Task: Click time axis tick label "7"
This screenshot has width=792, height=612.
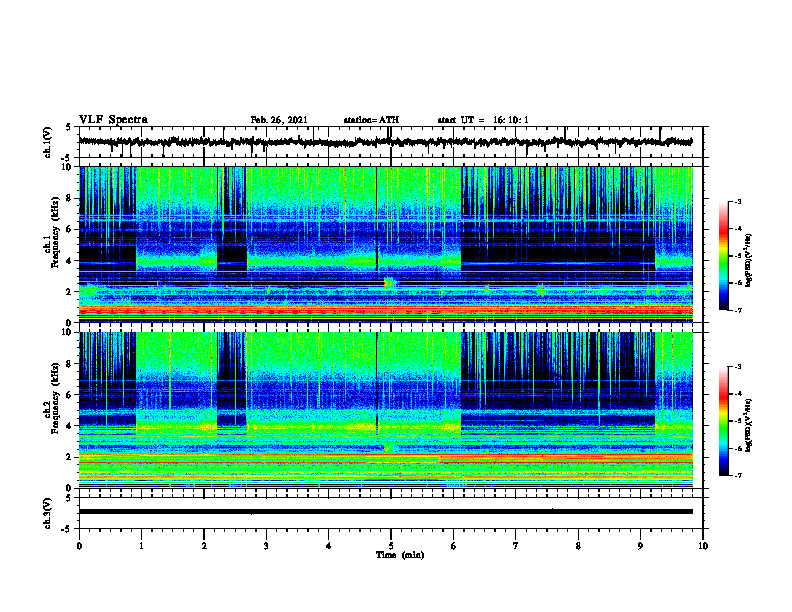Action: (516, 546)
